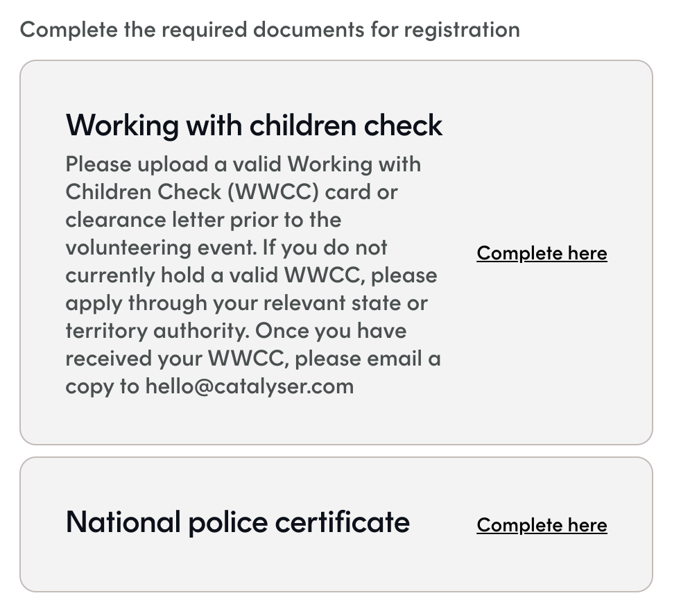Click the 'currently hold a valid WWCC' line
The width and height of the screenshot is (681, 616).
[x=251, y=275]
